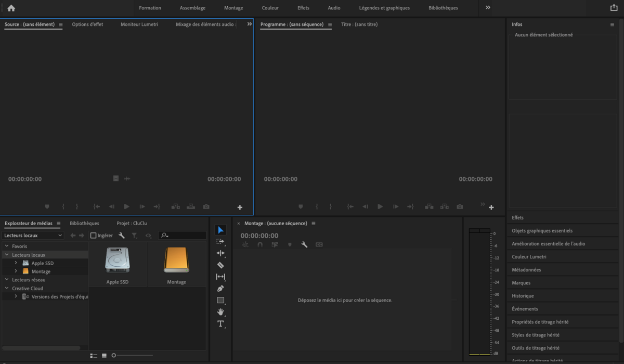The height and width of the screenshot is (364, 624).
Task: Open the Moniteur Lumetri tab
Action: (139, 24)
